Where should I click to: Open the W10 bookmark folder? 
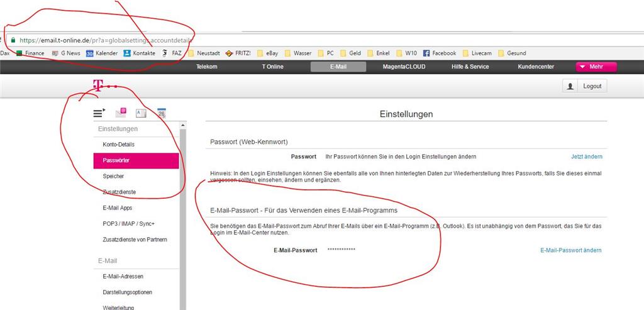407,53
